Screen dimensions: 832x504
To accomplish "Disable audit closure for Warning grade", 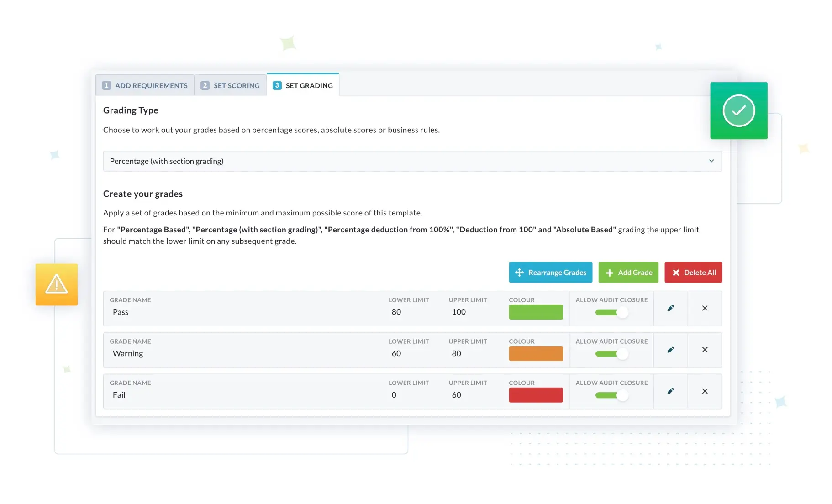I will click(612, 354).
